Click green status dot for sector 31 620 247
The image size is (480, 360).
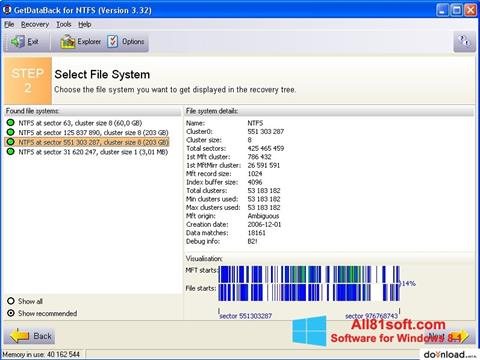(11, 152)
